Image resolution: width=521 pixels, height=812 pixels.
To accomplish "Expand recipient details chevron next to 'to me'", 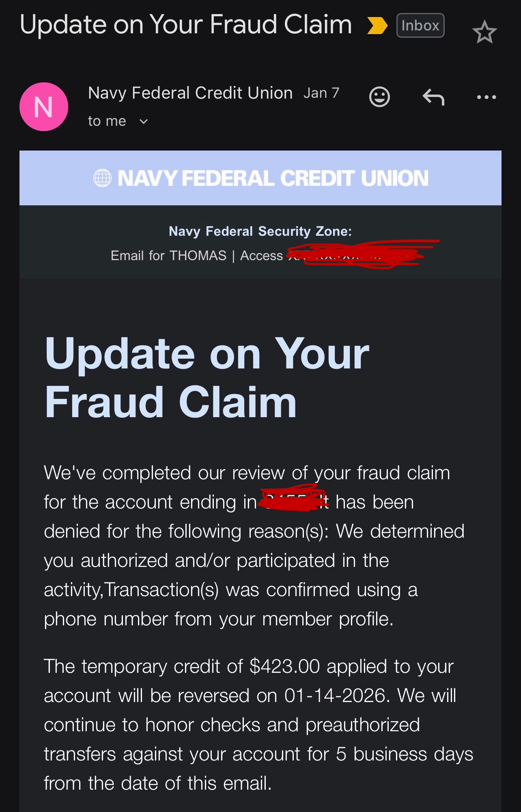I will [x=144, y=121].
